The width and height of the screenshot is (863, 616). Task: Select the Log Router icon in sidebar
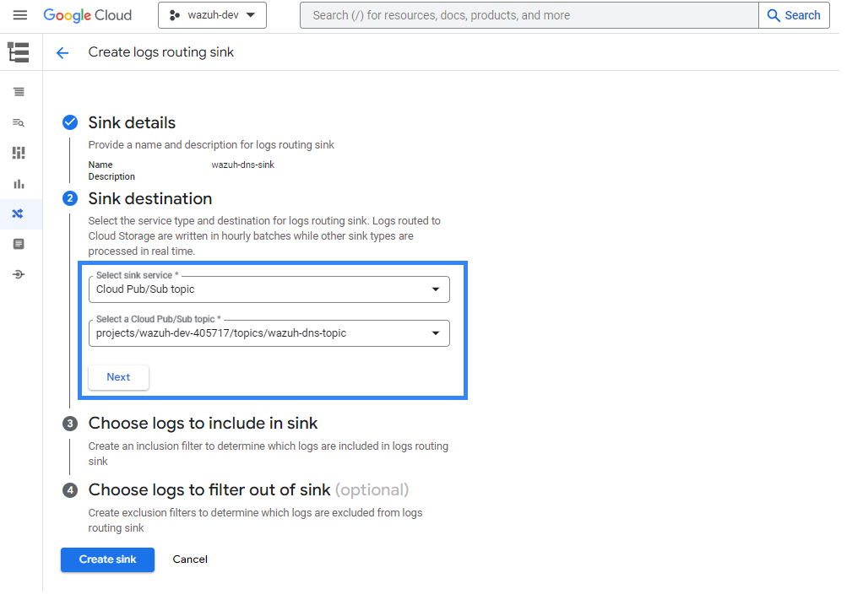(19, 213)
